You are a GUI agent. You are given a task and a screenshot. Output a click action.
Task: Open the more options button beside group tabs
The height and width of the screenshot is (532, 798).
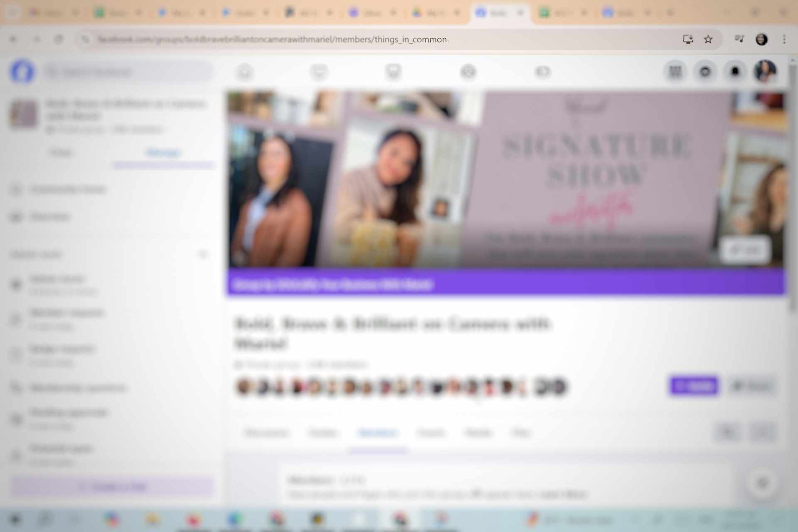(x=763, y=433)
